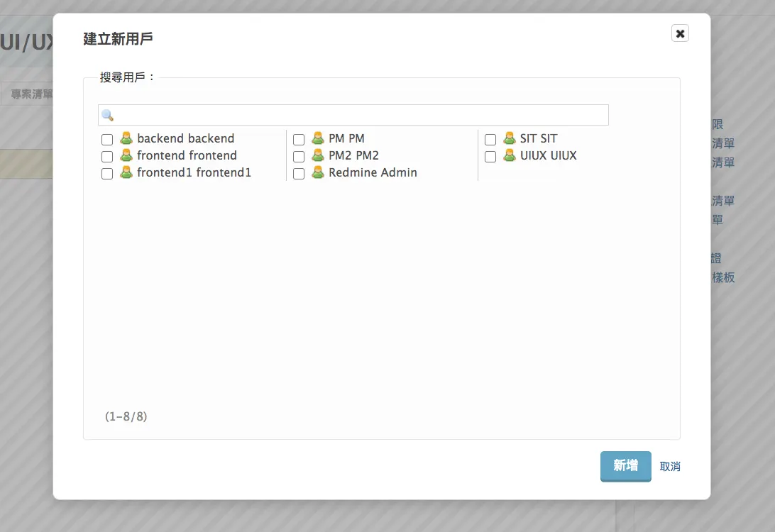Click the user icon beside backend backend
Viewport: 775px width, 532px height.
tap(126, 138)
